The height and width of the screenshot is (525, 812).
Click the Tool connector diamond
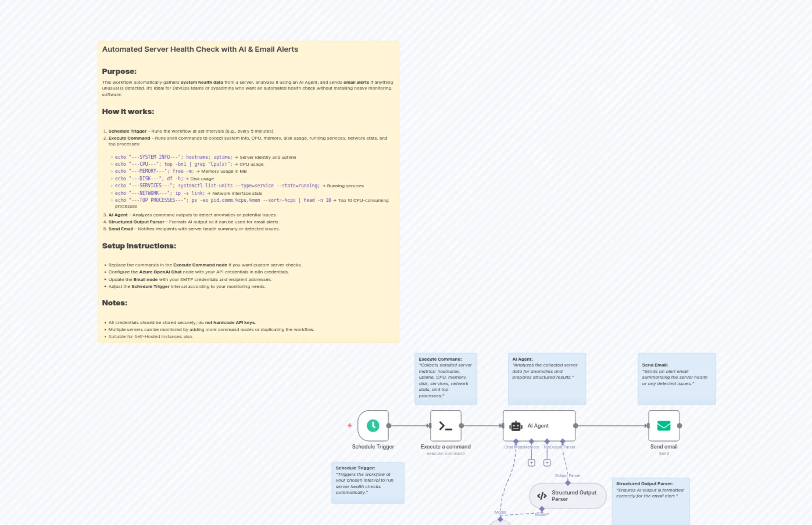click(x=547, y=441)
